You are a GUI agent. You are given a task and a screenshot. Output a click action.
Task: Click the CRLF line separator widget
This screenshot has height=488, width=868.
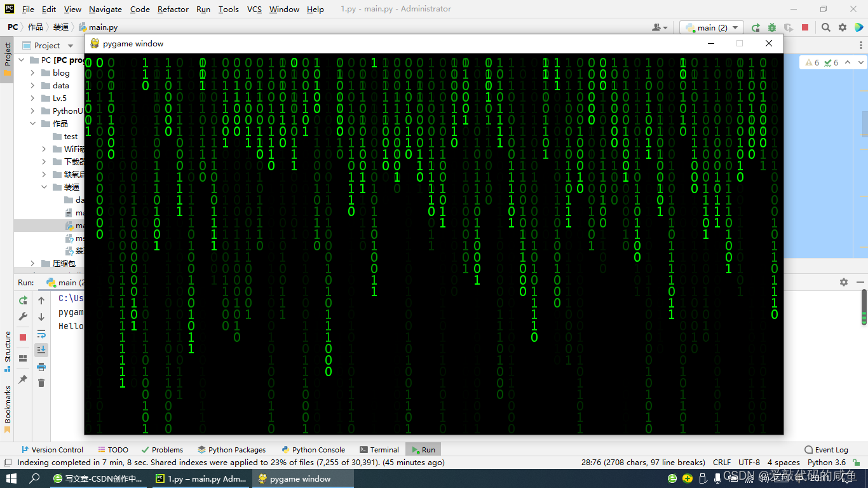[x=722, y=463]
